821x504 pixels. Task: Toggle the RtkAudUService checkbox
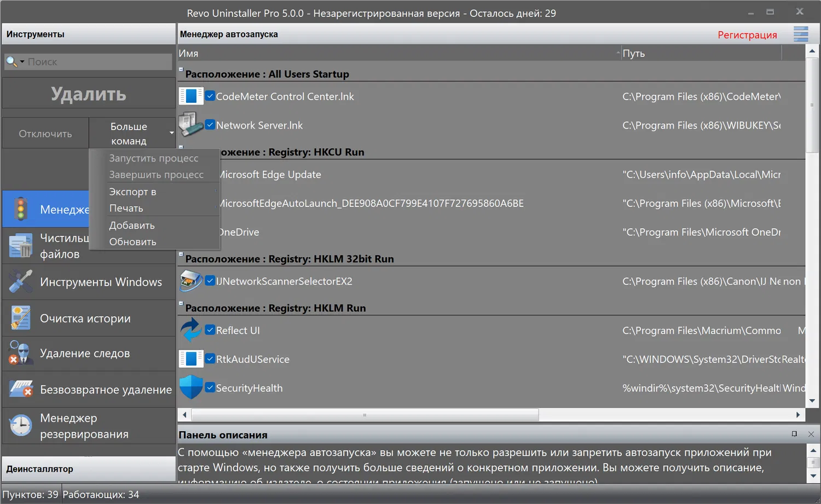tap(210, 358)
